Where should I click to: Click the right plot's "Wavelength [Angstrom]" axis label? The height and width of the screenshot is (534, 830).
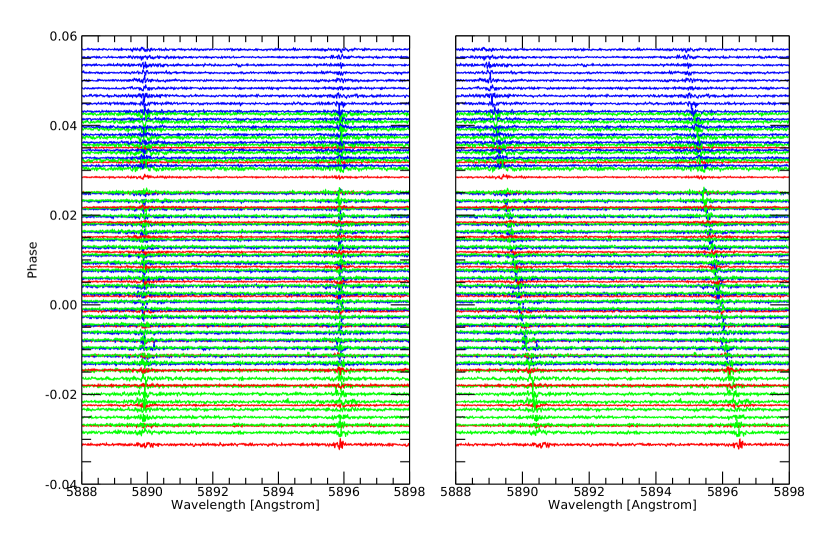[622, 505]
